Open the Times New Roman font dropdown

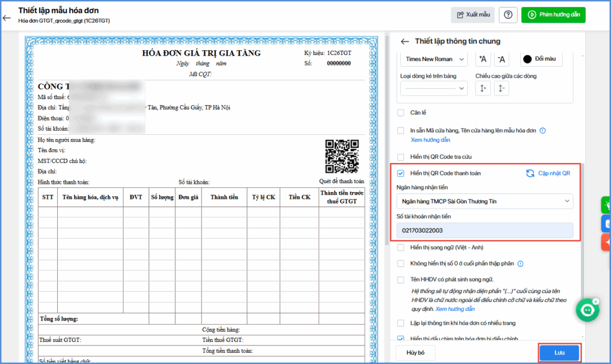pos(434,58)
